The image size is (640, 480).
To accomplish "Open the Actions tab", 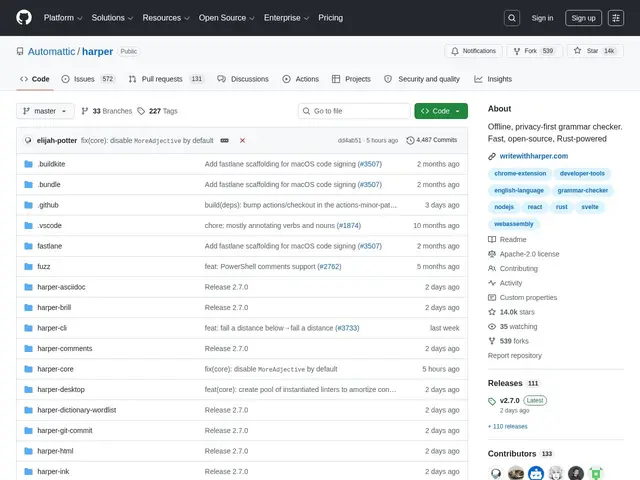I will pos(300,79).
